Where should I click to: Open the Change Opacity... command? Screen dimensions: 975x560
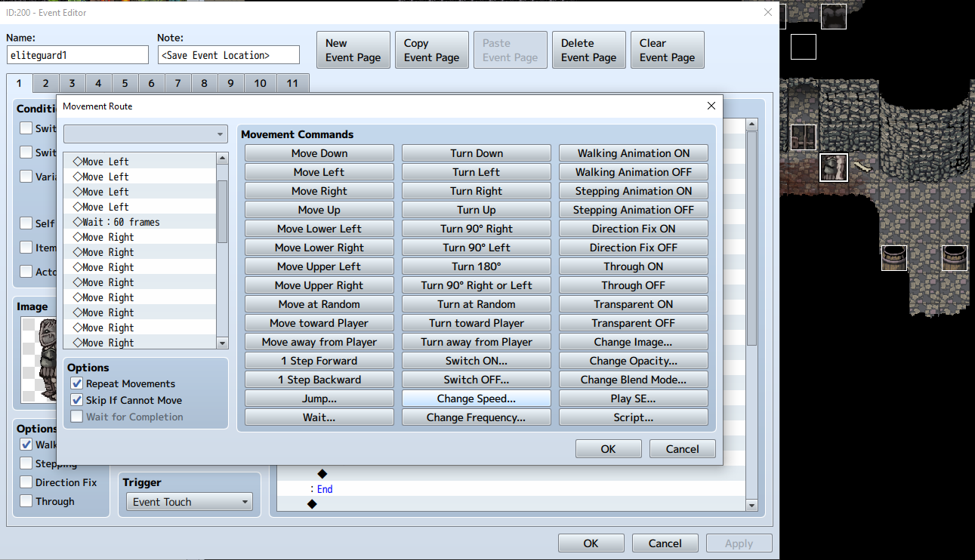[634, 361]
